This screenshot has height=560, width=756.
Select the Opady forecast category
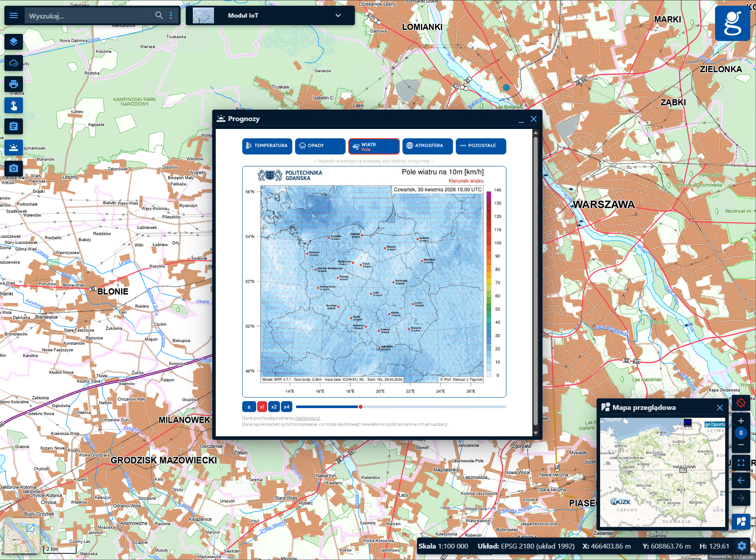pos(320,146)
